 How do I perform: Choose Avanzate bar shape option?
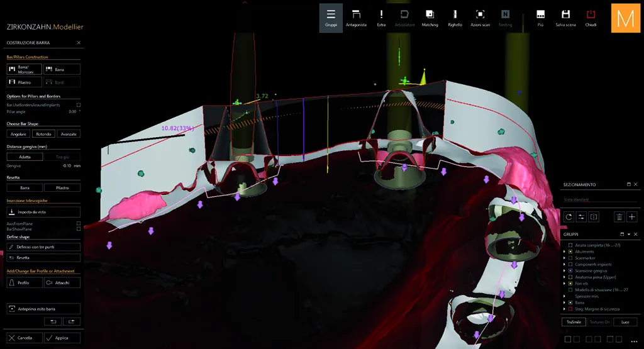click(69, 134)
